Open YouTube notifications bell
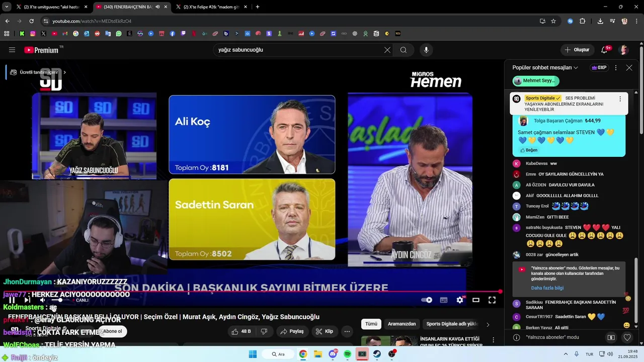Screen dimensions: 644x362 pos(604,50)
